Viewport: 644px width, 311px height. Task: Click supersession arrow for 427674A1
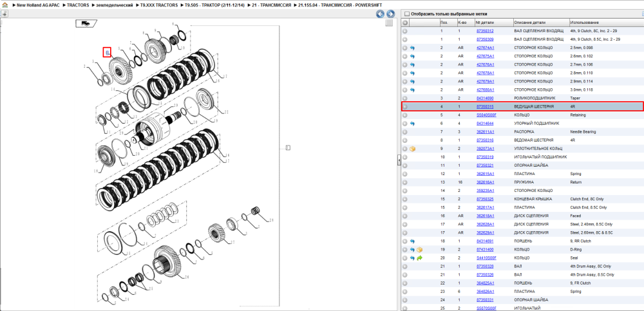point(413,48)
